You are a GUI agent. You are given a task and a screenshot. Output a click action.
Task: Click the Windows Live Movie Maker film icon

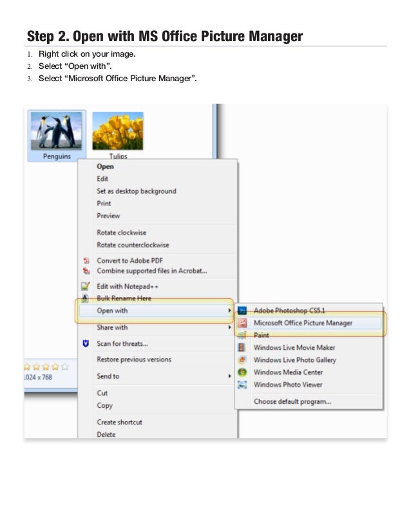click(x=242, y=347)
